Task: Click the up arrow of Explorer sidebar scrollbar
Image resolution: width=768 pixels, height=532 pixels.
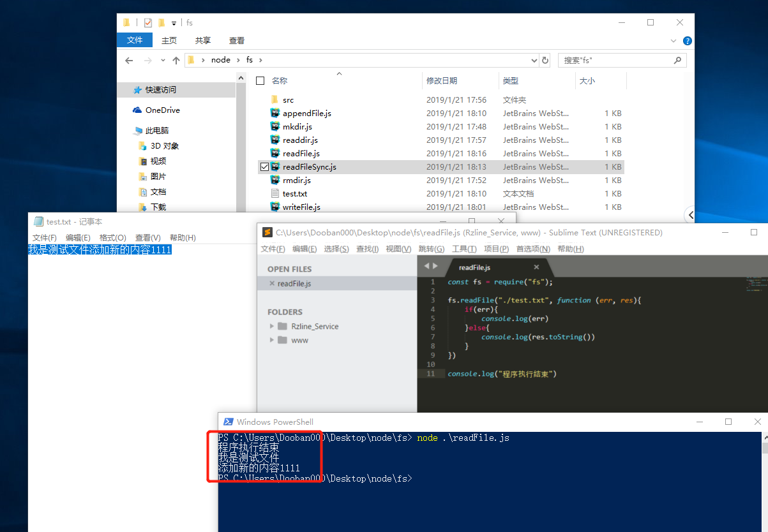Action: [x=241, y=78]
